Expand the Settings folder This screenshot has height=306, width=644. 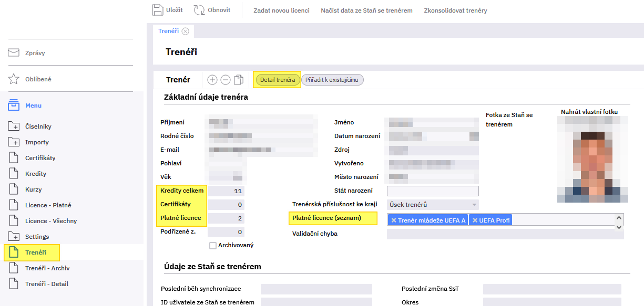point(14,237)
